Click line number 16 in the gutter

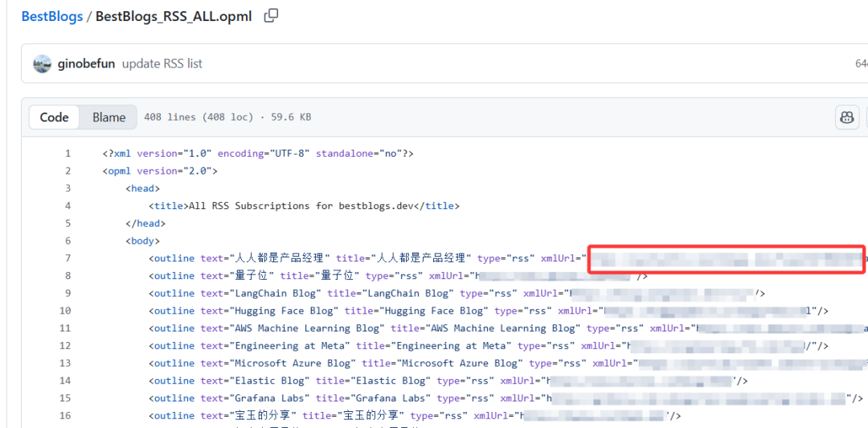65,416
